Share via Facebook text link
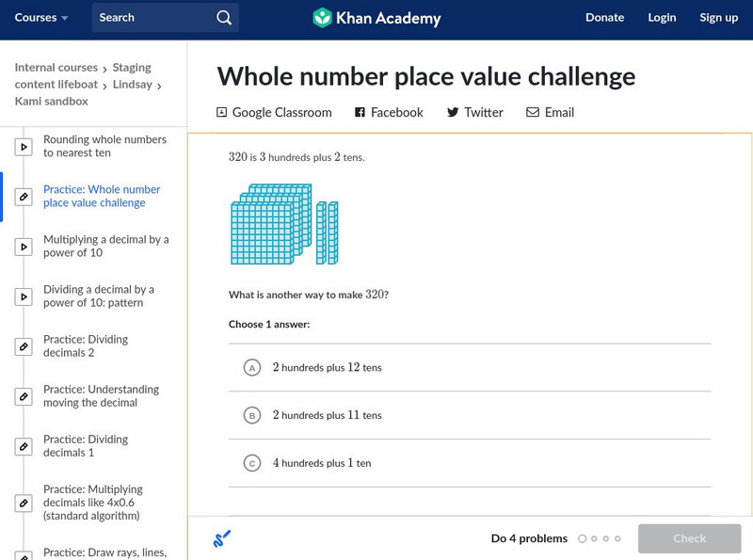 click(x=396, y=112)
